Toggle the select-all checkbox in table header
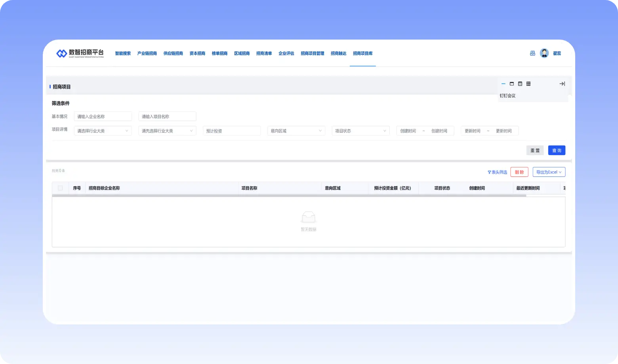Viewport: 618px width, 364px height. [60, 188]
